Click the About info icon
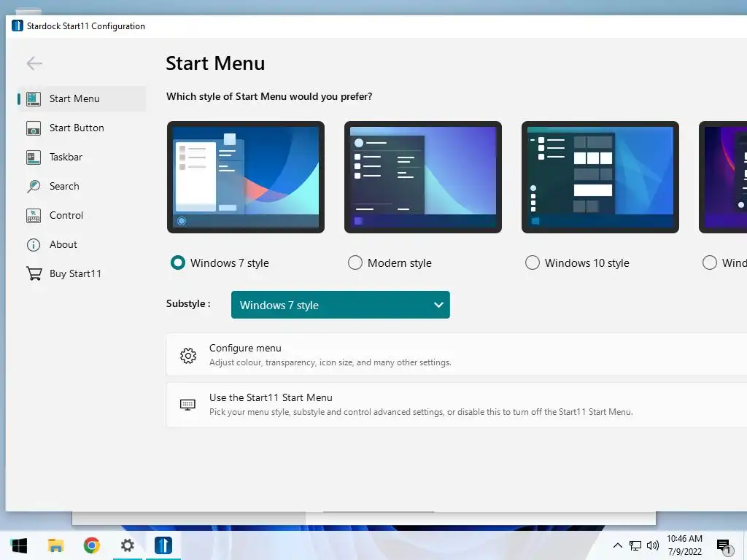Screen dimensions: 747x560 pos(34,245)
